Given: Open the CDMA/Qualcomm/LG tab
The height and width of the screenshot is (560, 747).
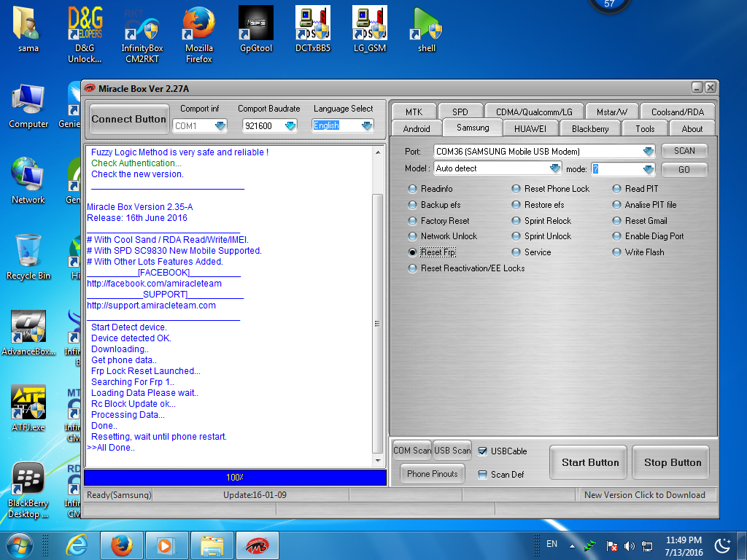Looking at the screenshot, I should 534,112.
